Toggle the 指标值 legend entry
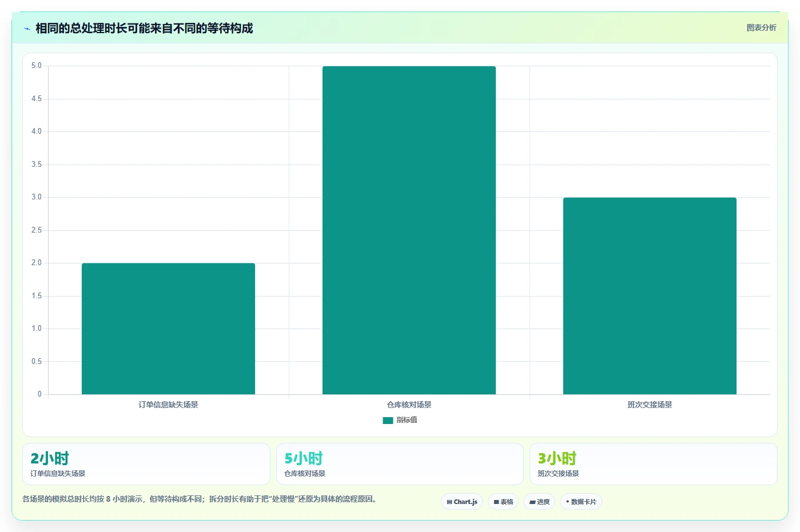The image size is (800, 532). [400, 420]
